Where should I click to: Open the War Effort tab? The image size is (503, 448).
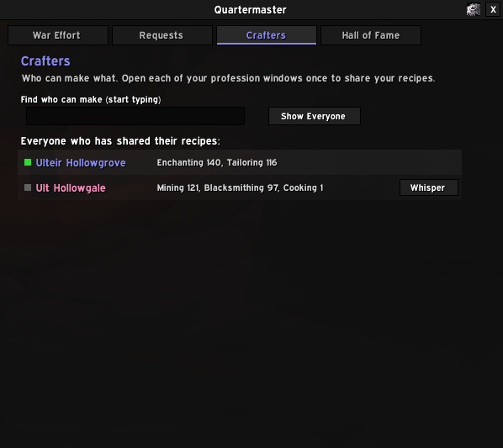(x=58, y=35)
